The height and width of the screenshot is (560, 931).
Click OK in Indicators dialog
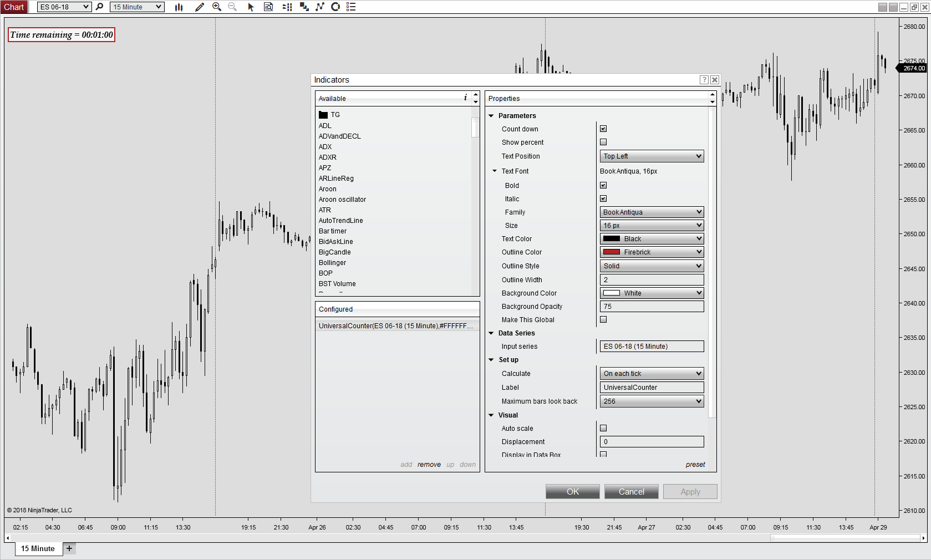pyautogui.click(x=573, y=492)
